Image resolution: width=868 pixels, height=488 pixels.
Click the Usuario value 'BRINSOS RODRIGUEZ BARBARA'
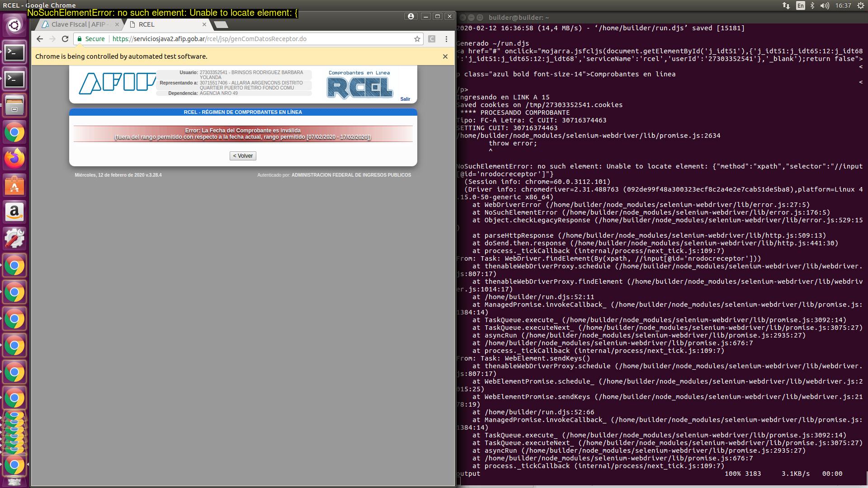coord(267,72)
